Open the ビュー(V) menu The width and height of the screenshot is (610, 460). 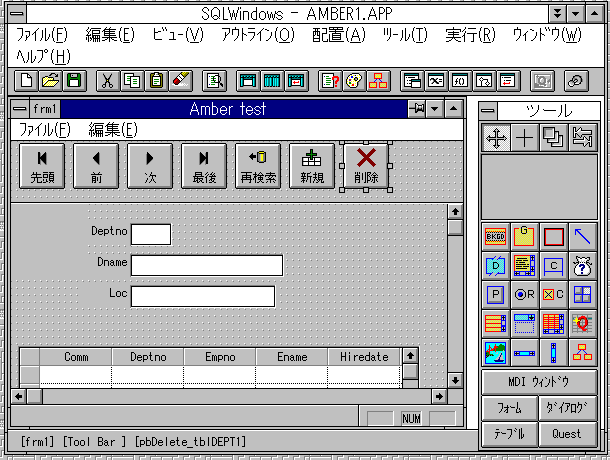point(178,35)
